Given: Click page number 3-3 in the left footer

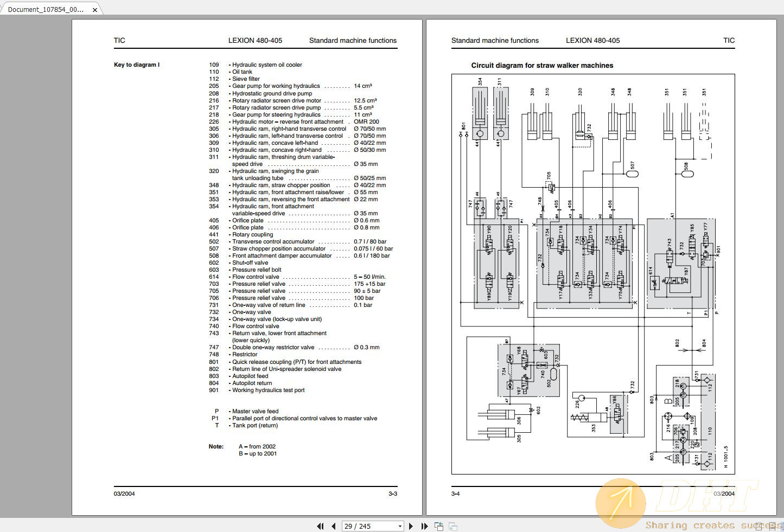Looking at the screenshot, I should point(393,493).
